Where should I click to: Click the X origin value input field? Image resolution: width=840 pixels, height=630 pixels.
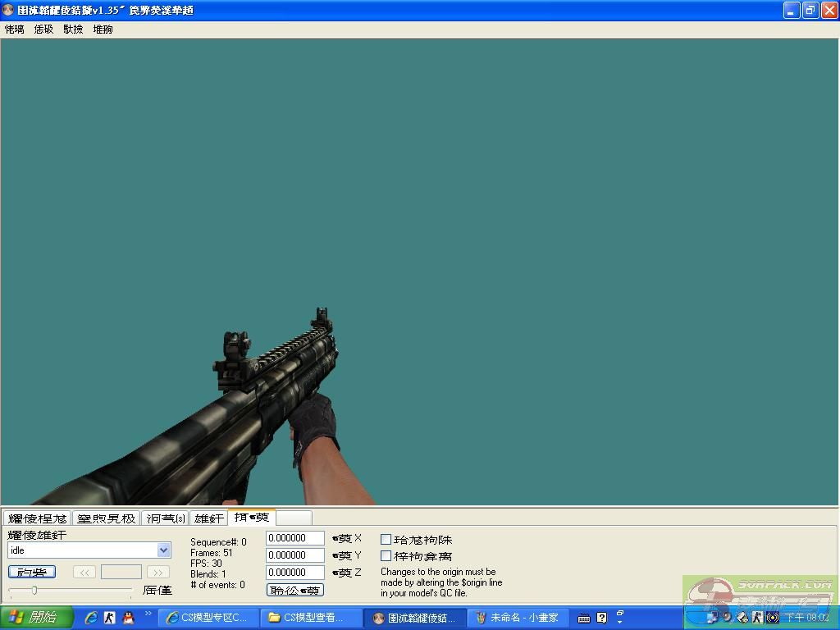click(294, 538)
